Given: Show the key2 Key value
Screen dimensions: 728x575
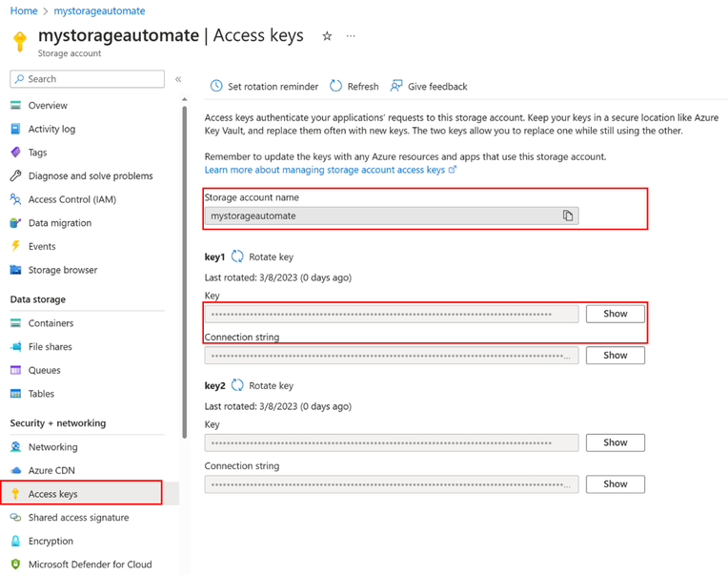Looking at the screenshot, I should 616,442.
